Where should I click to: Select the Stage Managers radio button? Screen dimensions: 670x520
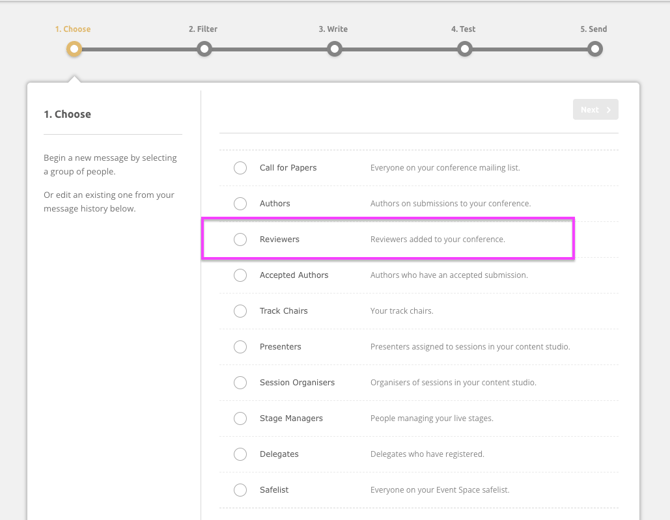tap(240, 418)
